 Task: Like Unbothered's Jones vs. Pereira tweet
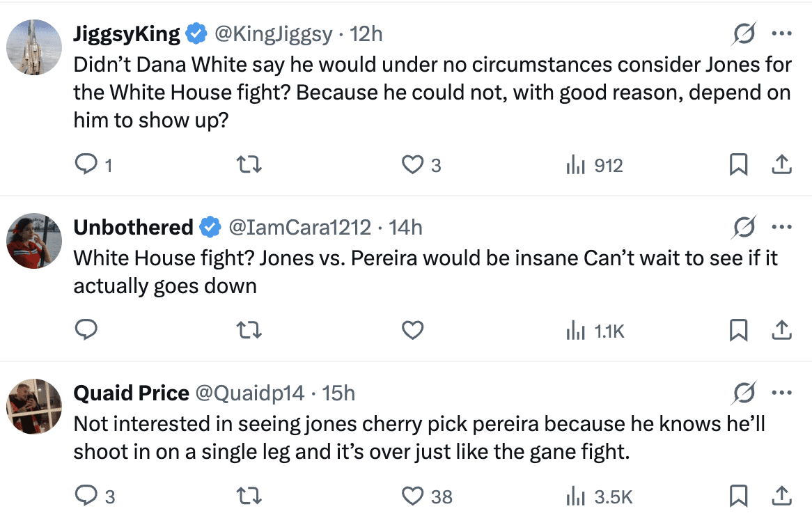(413, 330)
